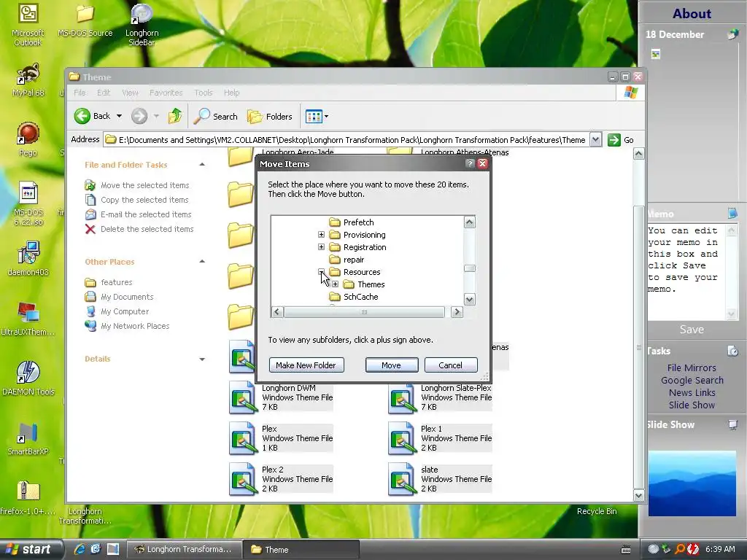This screenshot has width=747, height=560.
Task: Click the Search toolbar button
Action: click(215, 116)
